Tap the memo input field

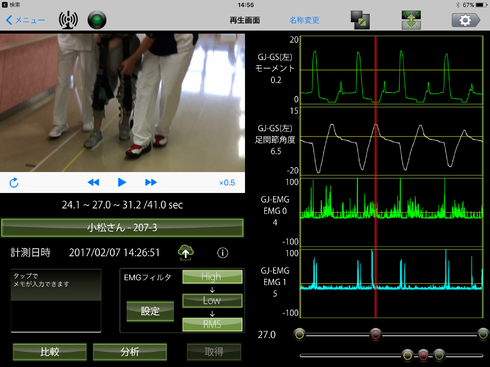click(x=56, y=301)
